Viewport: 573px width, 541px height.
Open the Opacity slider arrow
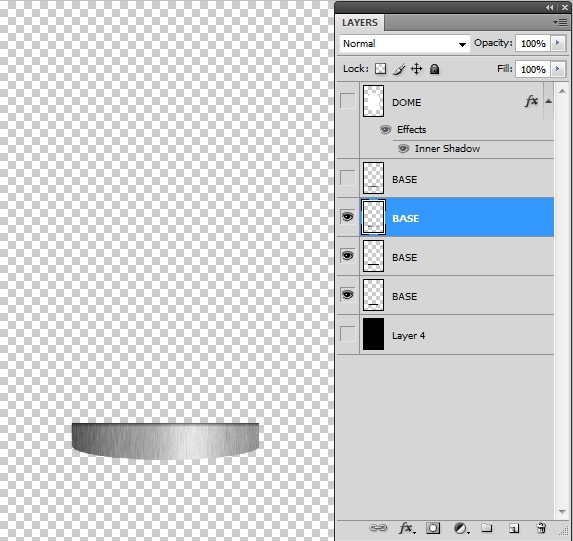558,43
